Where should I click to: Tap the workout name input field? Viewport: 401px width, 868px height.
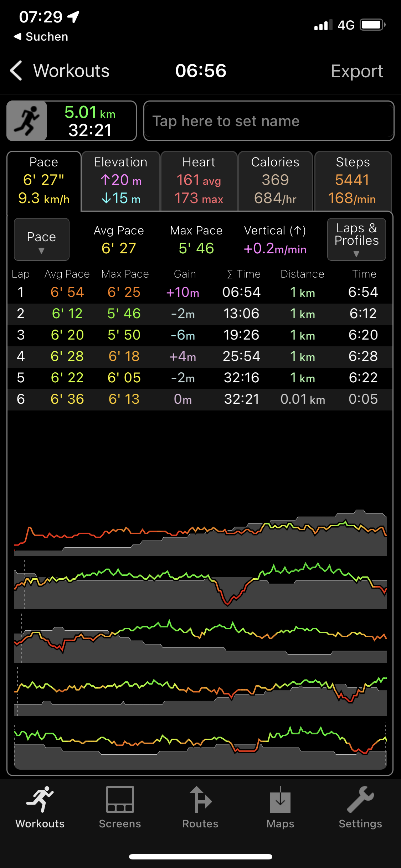click(x=269, y=121)
